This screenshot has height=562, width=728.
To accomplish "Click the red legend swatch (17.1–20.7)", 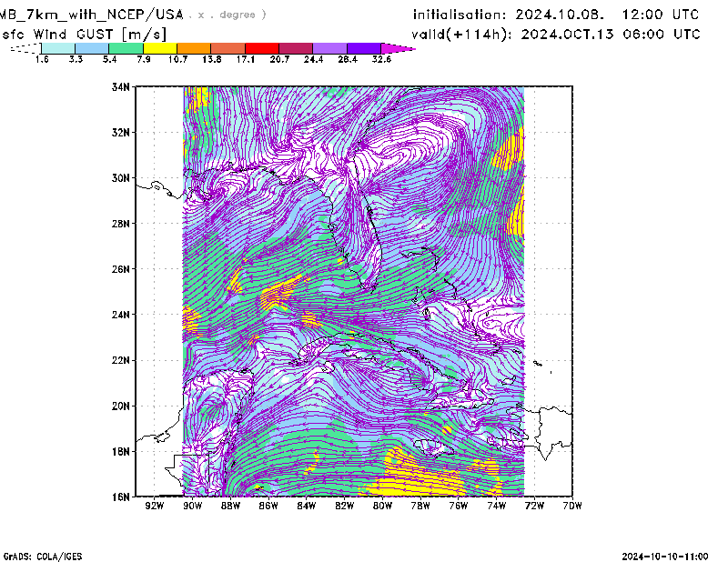I will tap(262, 48).
